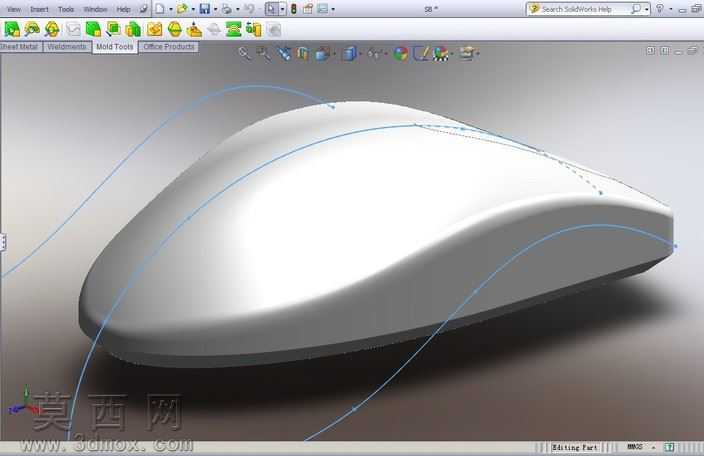
Task: Open the View menu
Action: [x=13, y=9]
